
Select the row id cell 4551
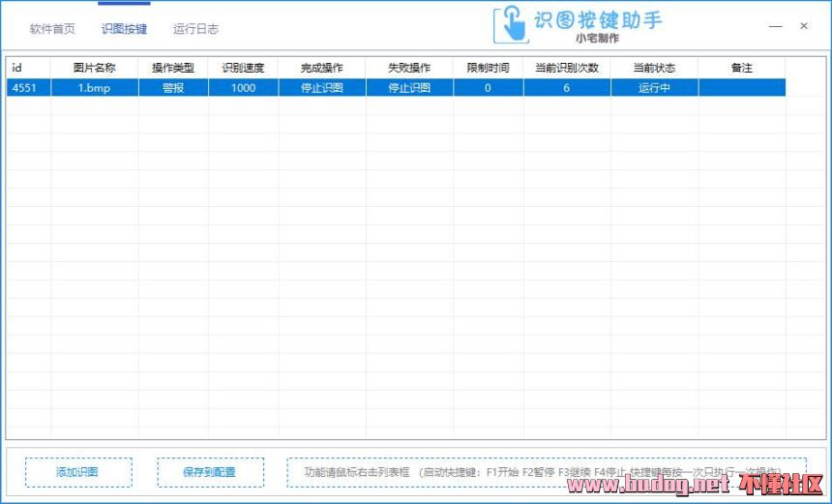[25, 88]
